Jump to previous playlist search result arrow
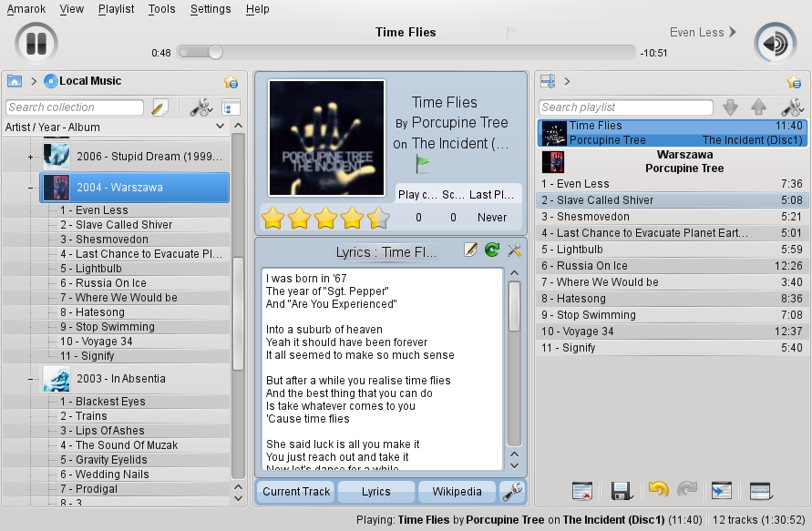Viewport: 812px width, 531px height. click(x=758, y=107)
